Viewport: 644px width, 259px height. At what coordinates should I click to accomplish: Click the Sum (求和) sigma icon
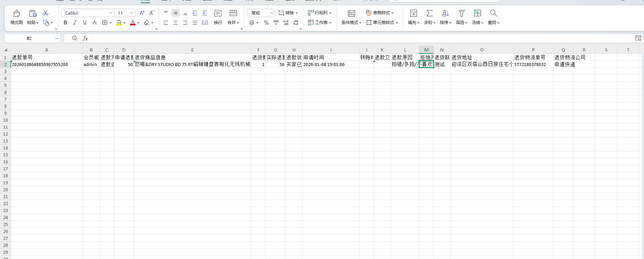429,14
